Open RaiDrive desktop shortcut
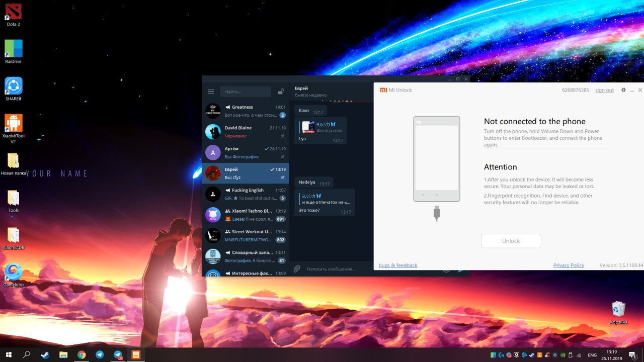Viewport: 644px width, 362px height. pos(14,52)
